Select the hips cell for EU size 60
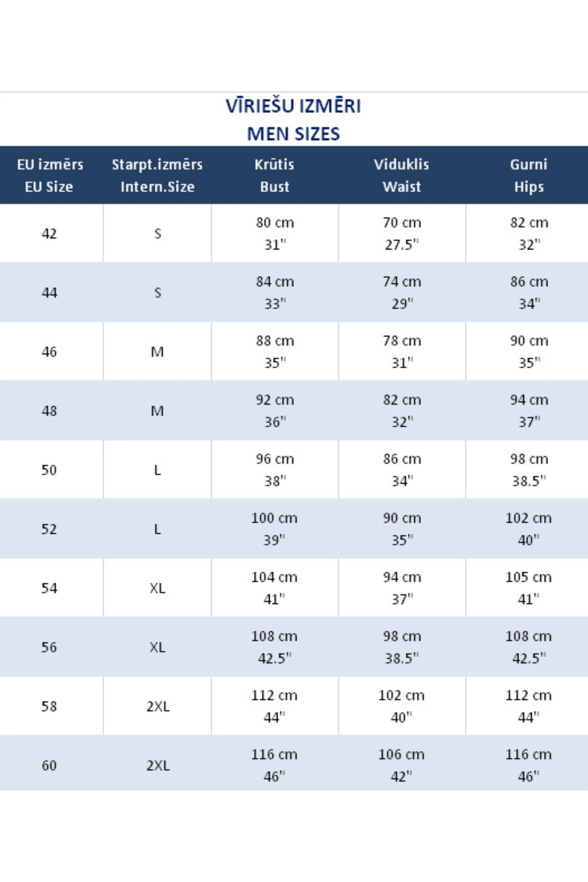This screenshot has height=882, width=588. click(x=528, y=765)
